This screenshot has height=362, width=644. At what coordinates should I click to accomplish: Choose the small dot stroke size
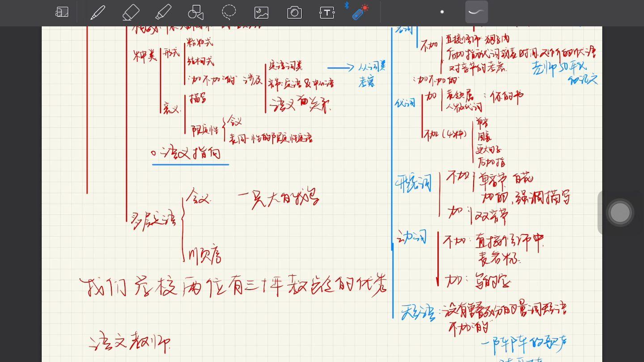coord(442,12)
